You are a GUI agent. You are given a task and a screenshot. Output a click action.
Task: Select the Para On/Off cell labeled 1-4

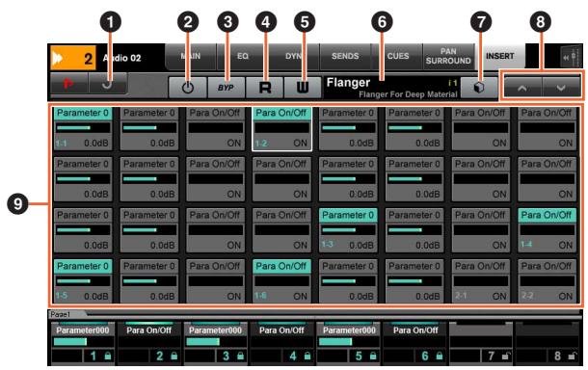pos(547,230)
